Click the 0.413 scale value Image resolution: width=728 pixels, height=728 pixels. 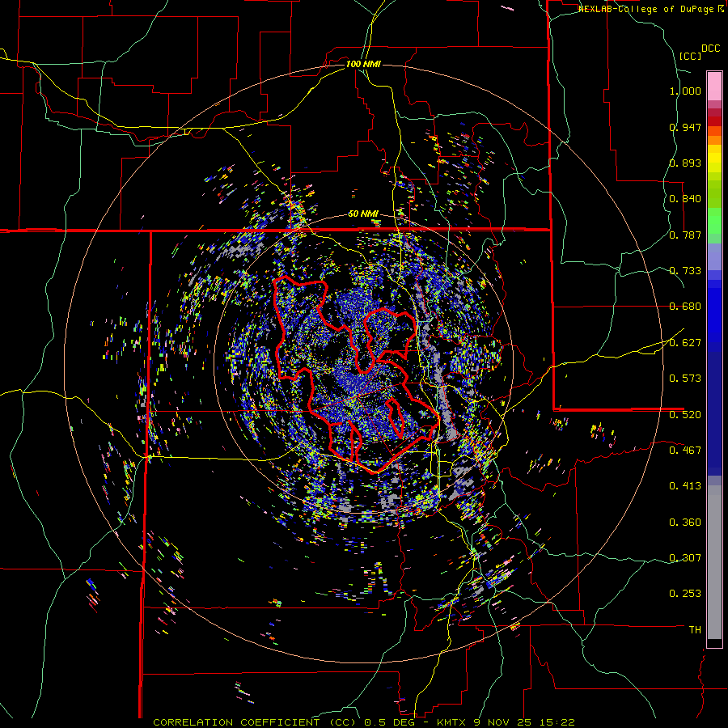[685, 486]
